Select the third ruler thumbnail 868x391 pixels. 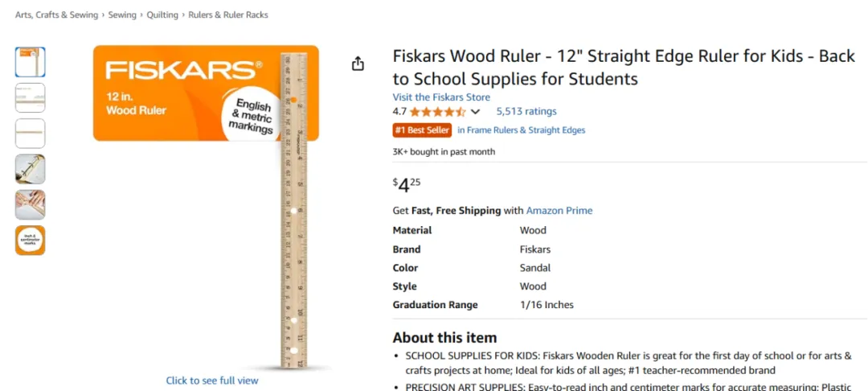pyautogui.click(x=31, y=134)
